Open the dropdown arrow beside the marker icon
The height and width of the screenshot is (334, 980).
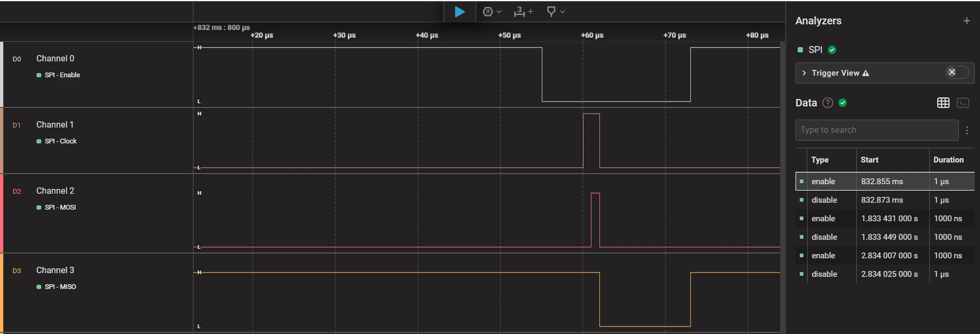[562, 12]
